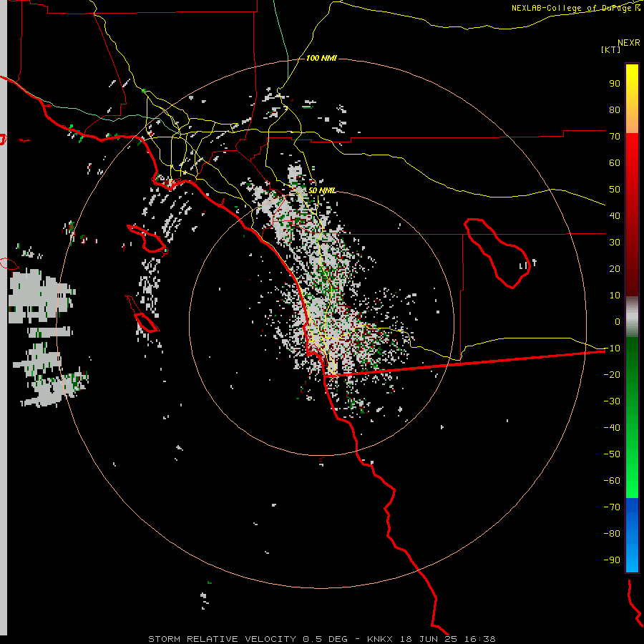Click the 50 value on the velocity scale
The width and height of the screenshot is (644, 644).
coord(615,190)
